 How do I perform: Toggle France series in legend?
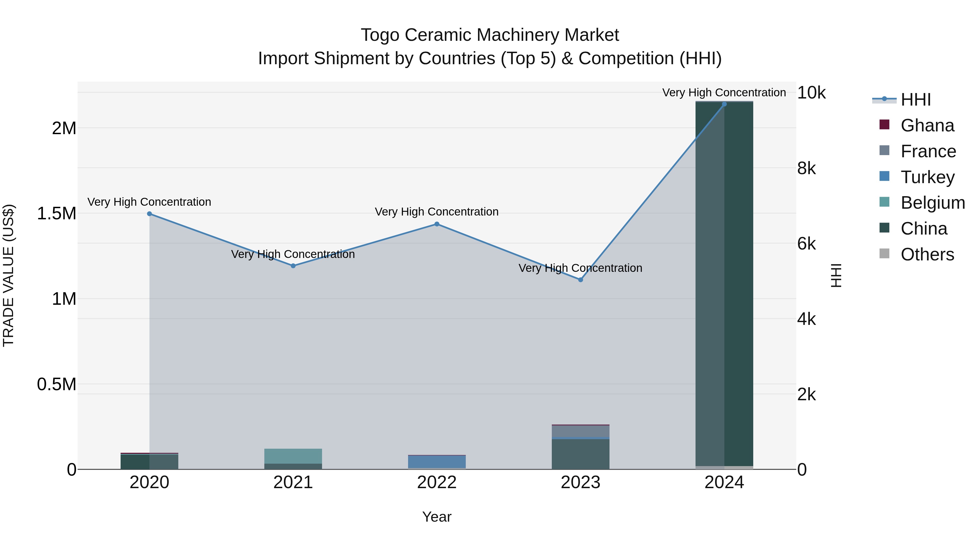click(x=918, y=151)
